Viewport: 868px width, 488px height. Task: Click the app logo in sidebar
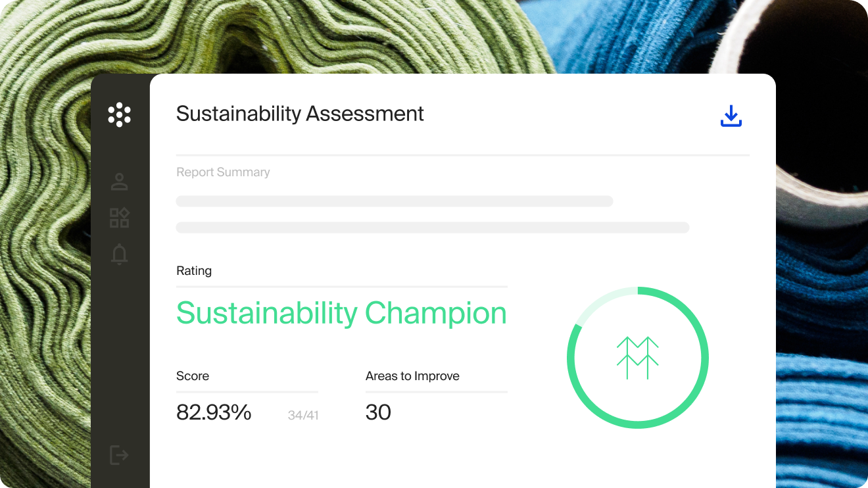pos(119,114)
